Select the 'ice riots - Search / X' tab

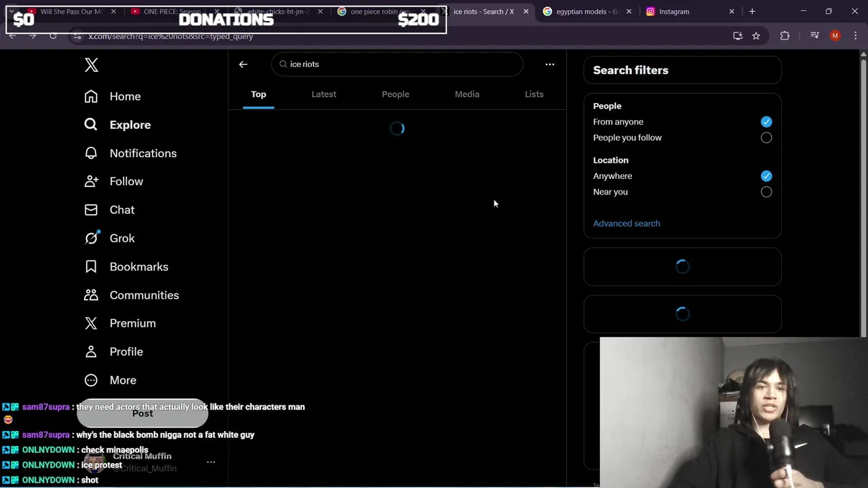pyautogui.click(x=484, y=12)
